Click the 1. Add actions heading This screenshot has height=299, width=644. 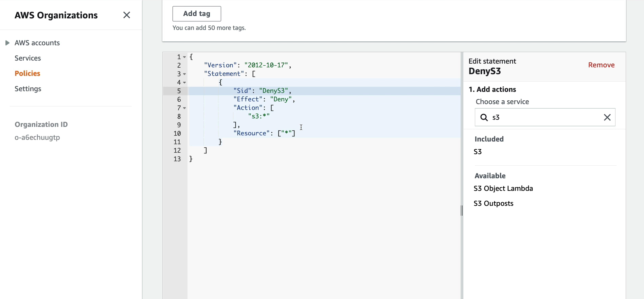pyautogui.click(x=492, y=89)
